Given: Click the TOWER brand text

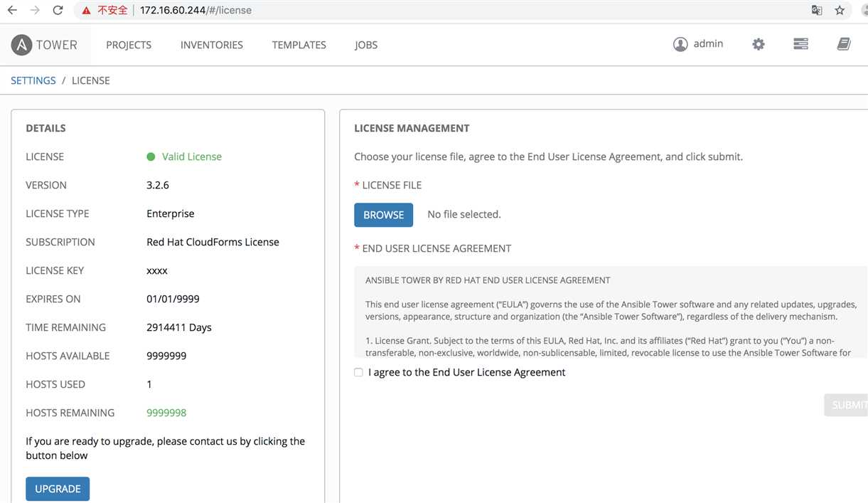Looking at the screenshot, I should click(x=57, y=45).
